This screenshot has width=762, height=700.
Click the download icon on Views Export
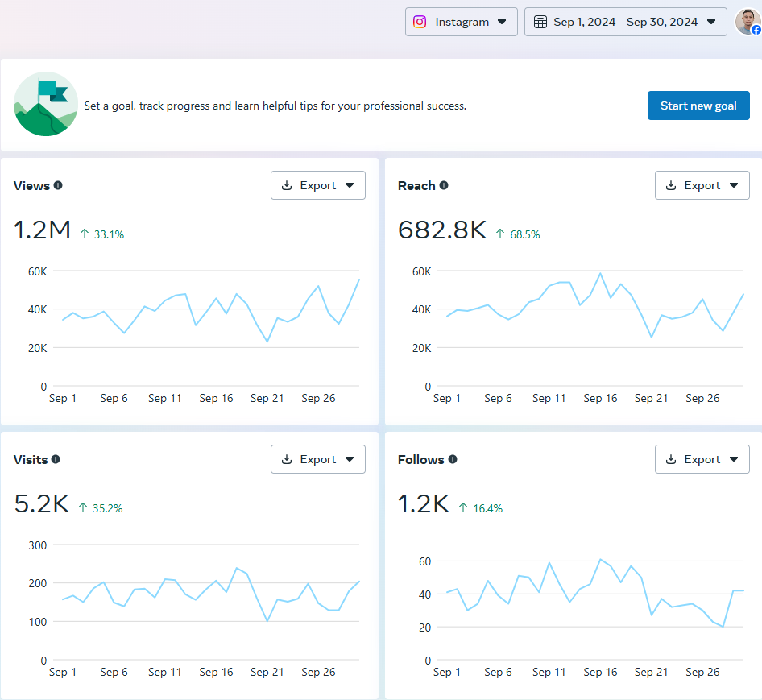click(x=287, y=185)
